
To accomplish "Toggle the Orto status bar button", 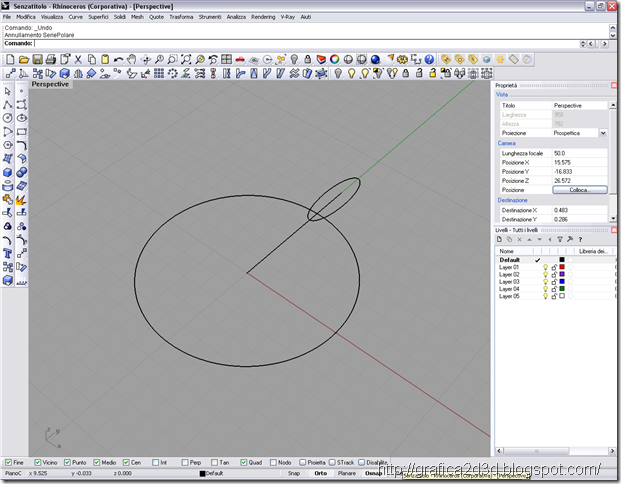I will (320, 473).
